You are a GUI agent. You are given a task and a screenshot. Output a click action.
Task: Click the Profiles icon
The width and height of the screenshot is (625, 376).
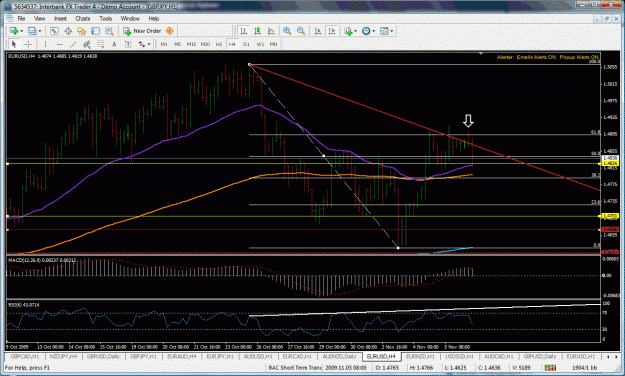32,31
